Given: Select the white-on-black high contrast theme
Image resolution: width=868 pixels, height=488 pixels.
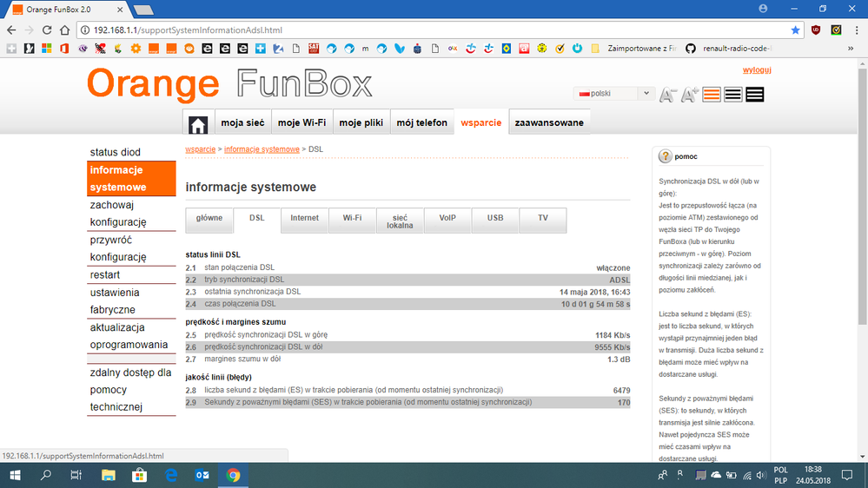Looking at the screenshot, I should point(754,95).
